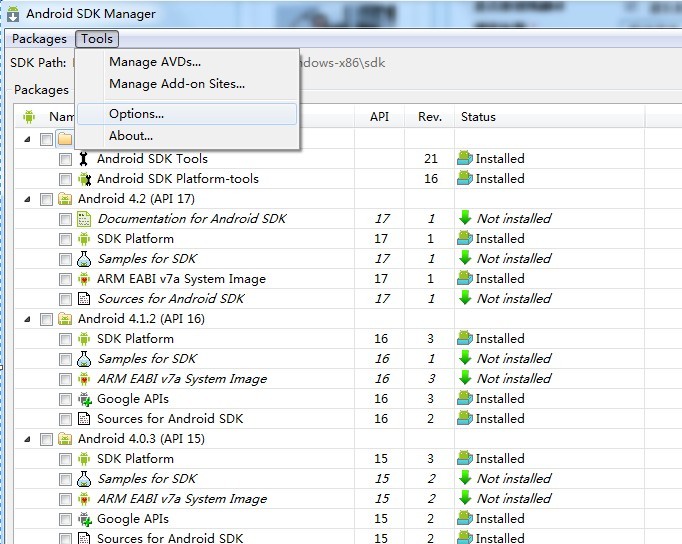Collapse the top Tools folder group
Image resolution: width=682 pixels, height=544 pixels.
(x=27, y=140)
